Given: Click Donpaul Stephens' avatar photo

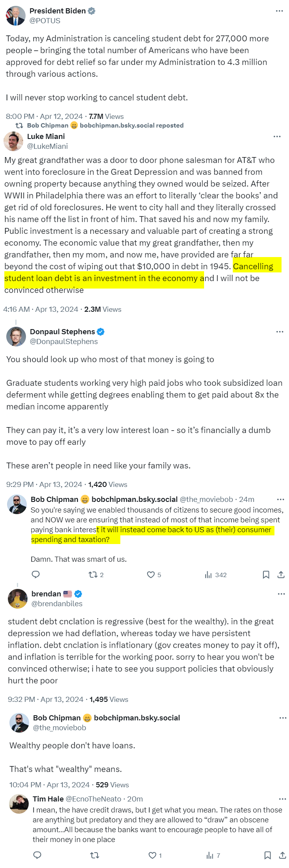Looking at the screenshot, I should click(x=16, y=337).
